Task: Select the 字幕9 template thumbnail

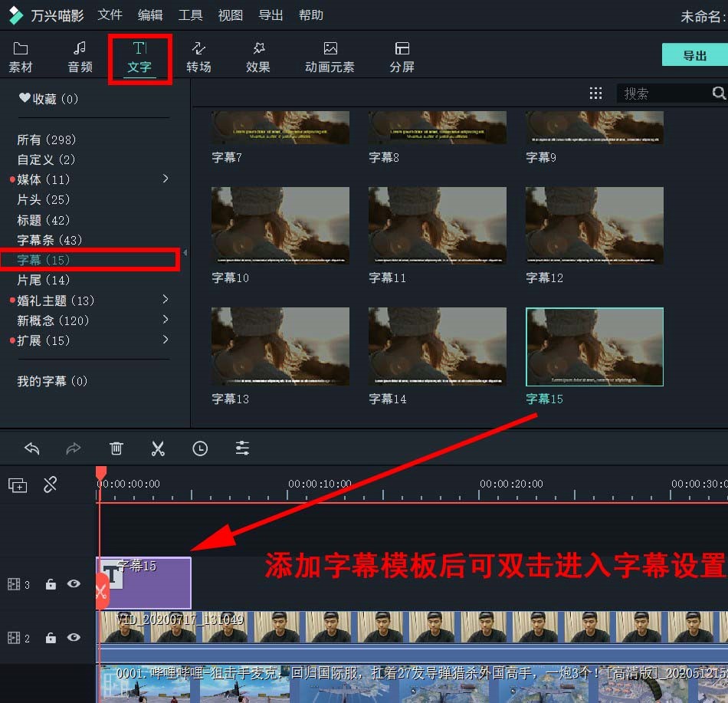Action: click(595, 128)
